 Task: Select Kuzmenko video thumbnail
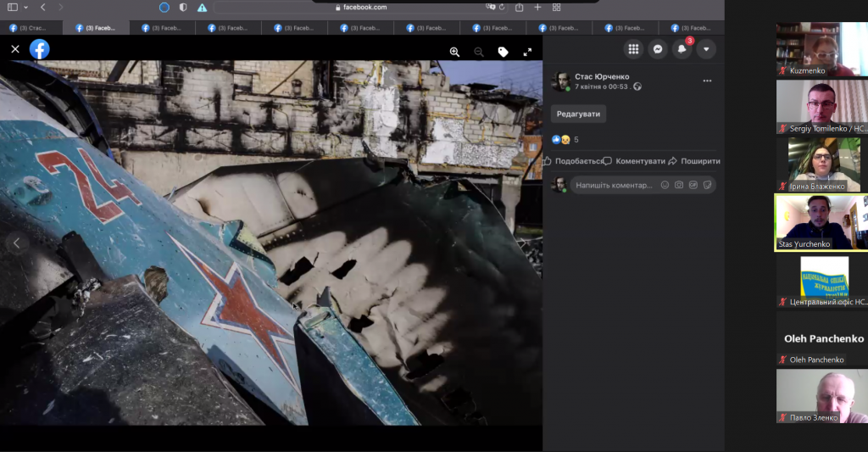tap(821, 49)
